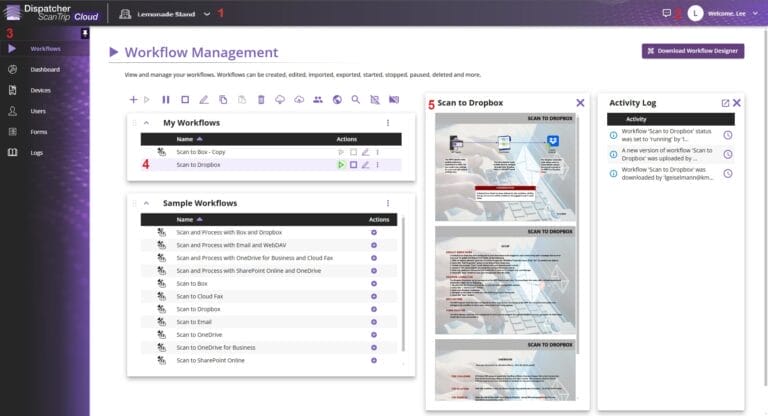
Task: Click the plus icon to add workflow
Action: pyautogui.click(x=133, y=100)
